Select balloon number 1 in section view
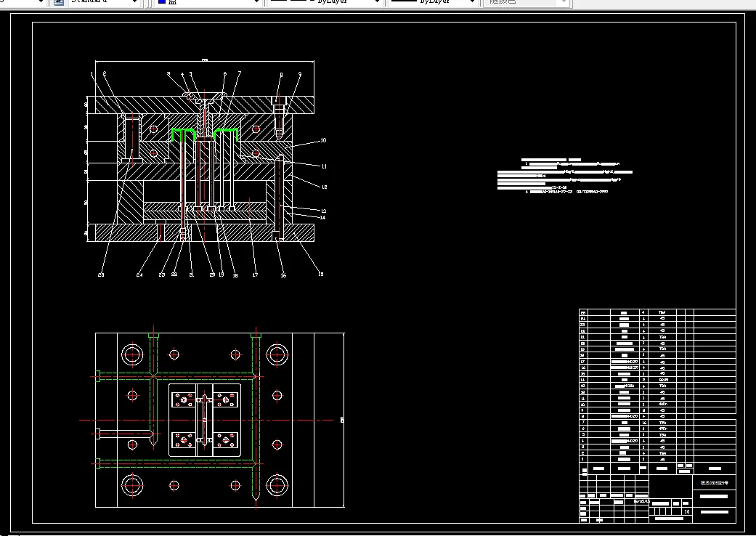Image resolution: width=756 pixels, height=536 pixels. click(x=92, y=74)
